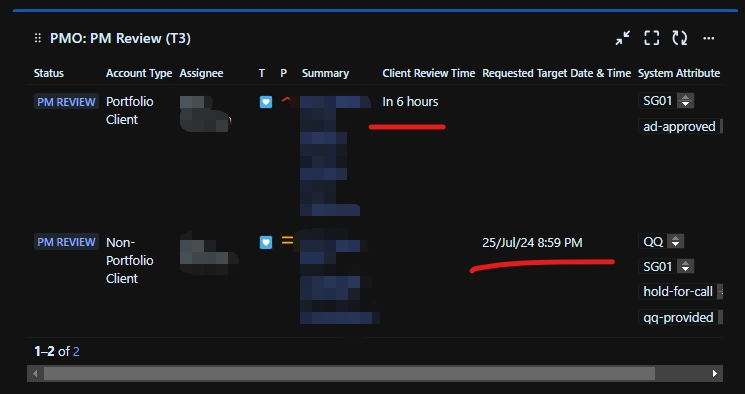Click issue type icon in Non-Portfolio Client row
Viewport: 745px width, 394px height.
pos(266,242)
